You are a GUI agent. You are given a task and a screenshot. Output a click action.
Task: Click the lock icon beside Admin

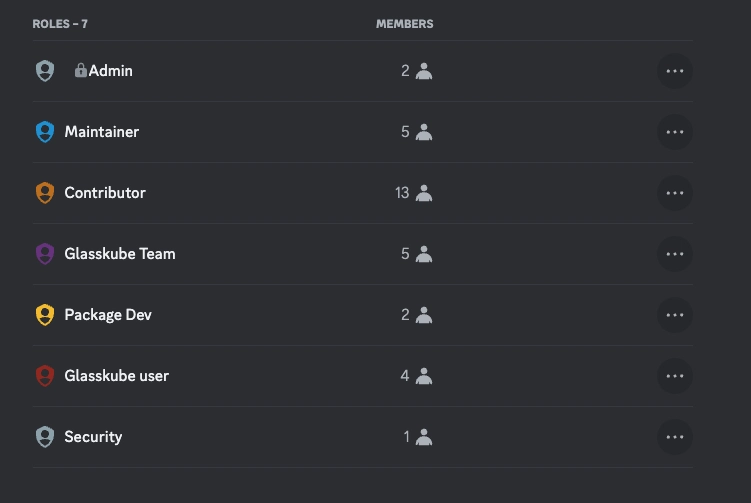(80, 70)
